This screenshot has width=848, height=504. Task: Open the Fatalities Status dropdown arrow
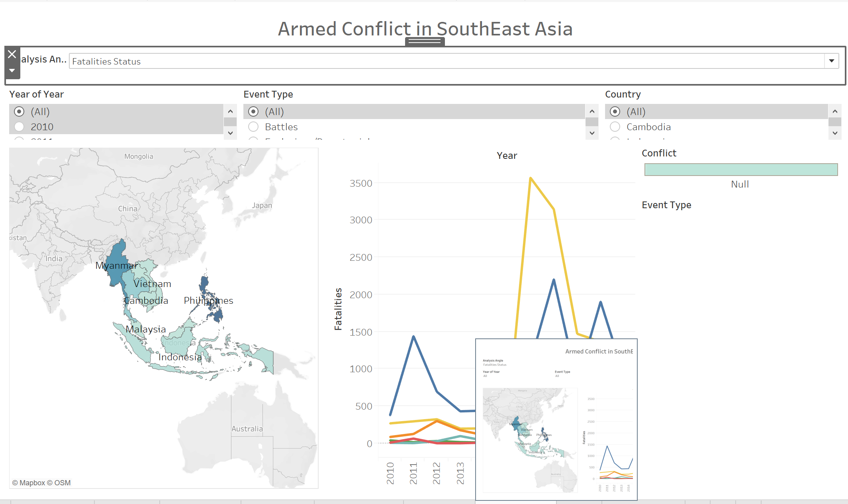tap(832, 61)
